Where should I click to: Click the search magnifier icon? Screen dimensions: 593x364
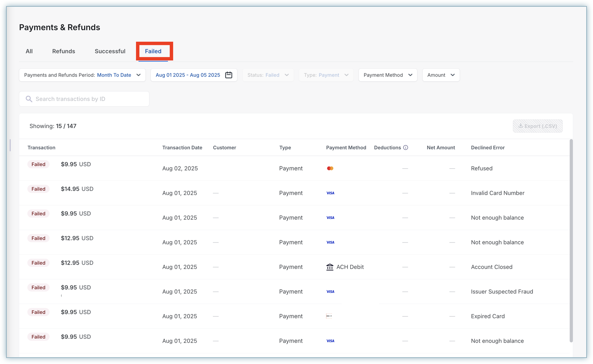[x=29, y=99]
